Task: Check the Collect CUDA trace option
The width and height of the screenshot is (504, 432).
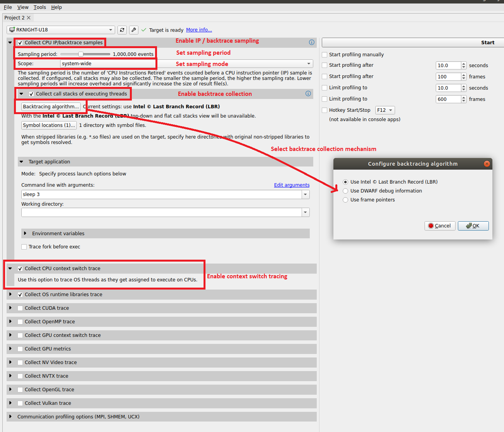Action: [x=20, y=308]
